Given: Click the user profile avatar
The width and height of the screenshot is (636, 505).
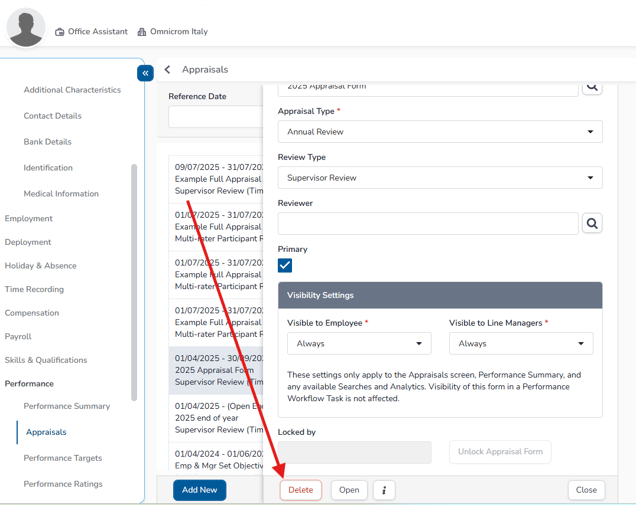Looking at the screenshot, I should pos(26,27).
